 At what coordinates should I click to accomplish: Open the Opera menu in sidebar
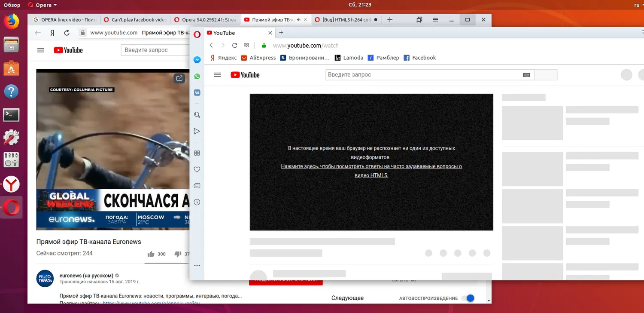coord(197,34)
